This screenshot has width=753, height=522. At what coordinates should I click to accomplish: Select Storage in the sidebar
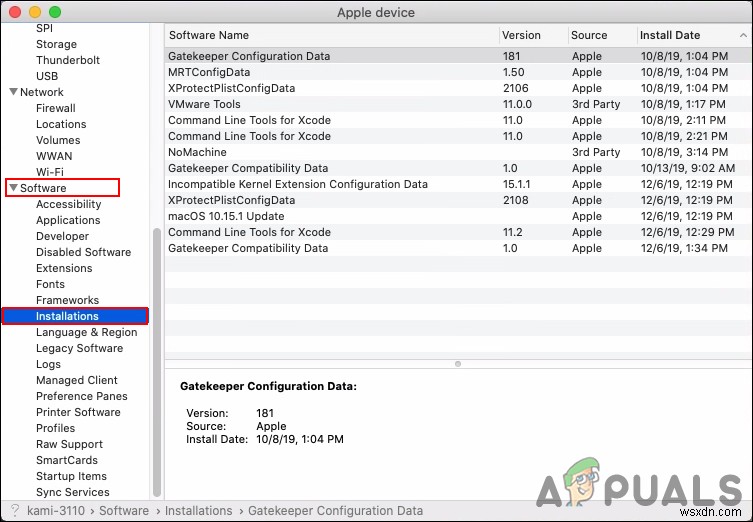coord(56,44)
